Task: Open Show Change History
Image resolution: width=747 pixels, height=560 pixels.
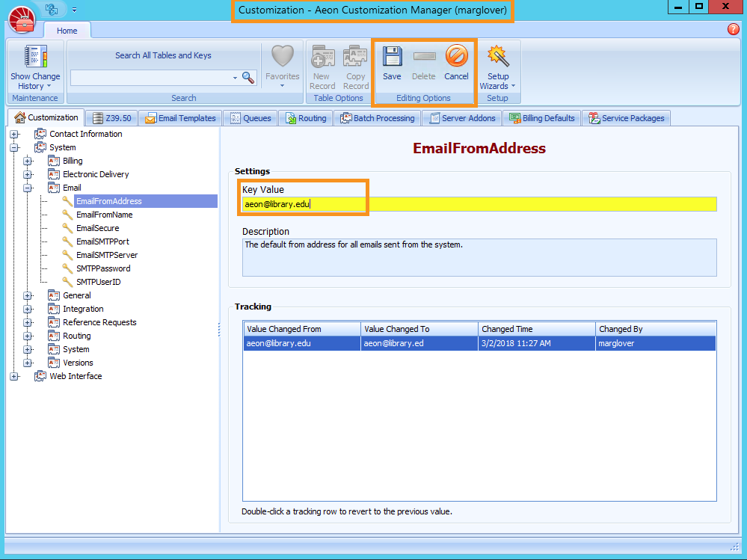Action: (x=35, y=67)
